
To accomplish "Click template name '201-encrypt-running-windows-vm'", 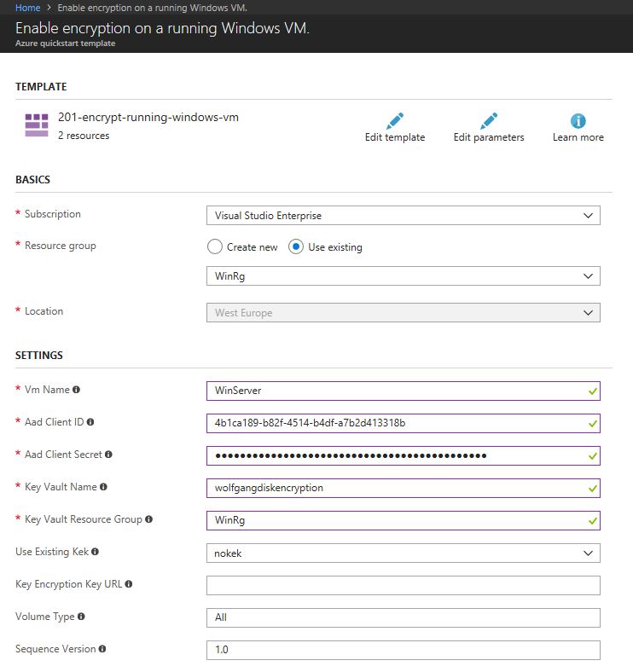I will tap(148, 118).
